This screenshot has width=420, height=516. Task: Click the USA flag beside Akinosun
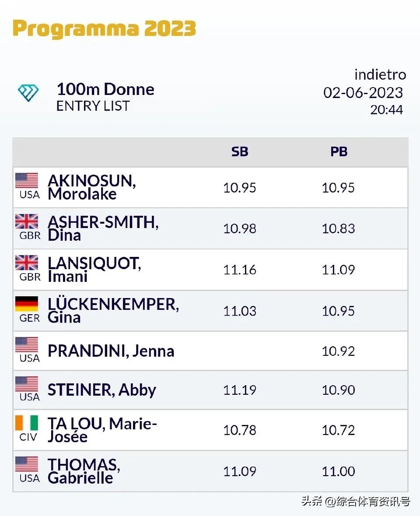point(27,180)
